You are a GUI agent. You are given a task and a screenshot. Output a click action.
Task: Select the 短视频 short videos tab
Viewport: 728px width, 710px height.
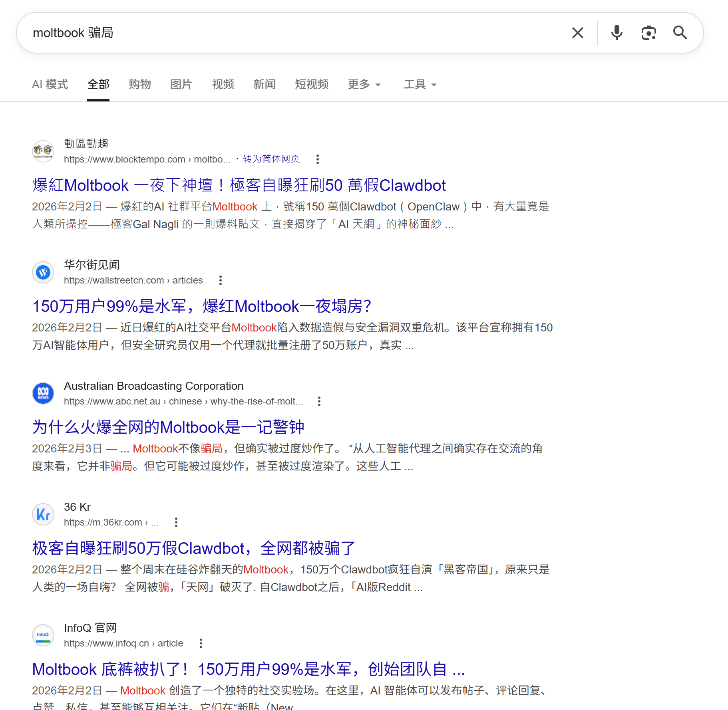(312, 84)
